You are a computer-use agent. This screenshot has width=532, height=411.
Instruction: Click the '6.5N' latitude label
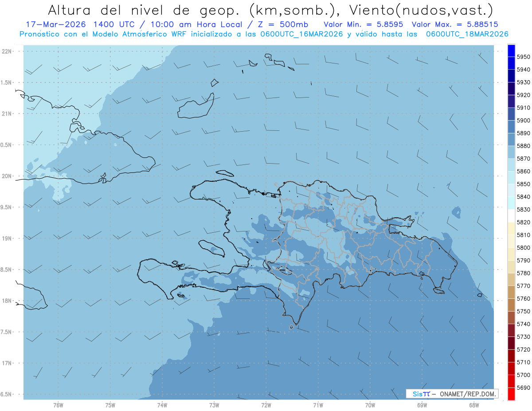(6, 394)
